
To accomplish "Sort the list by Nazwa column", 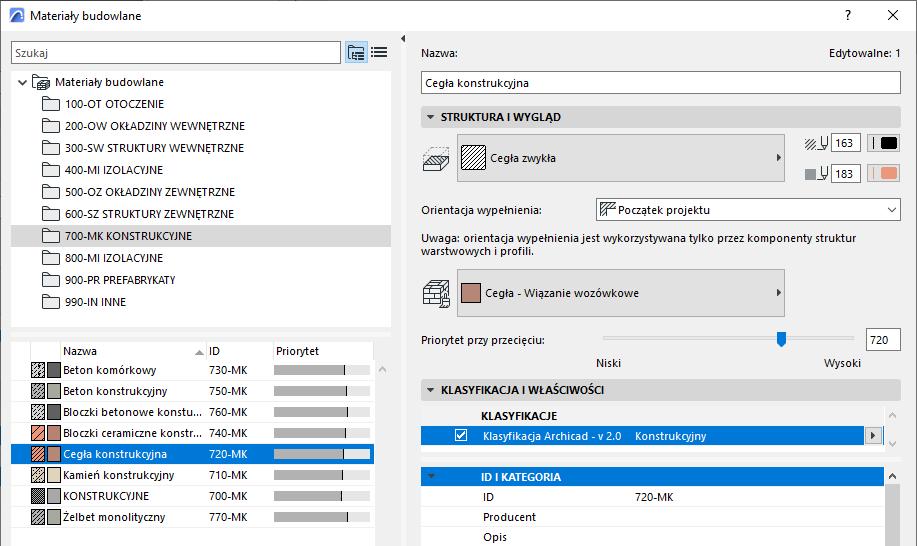I will pos(133,351).
